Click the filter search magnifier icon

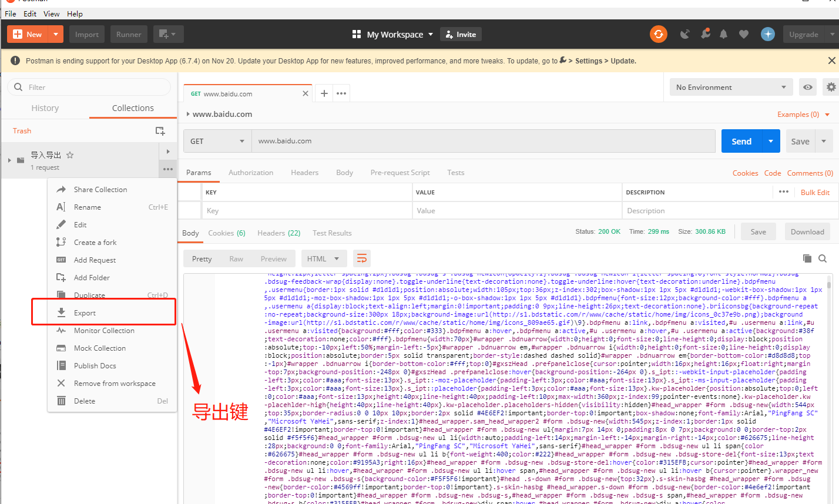click(18, 87)
